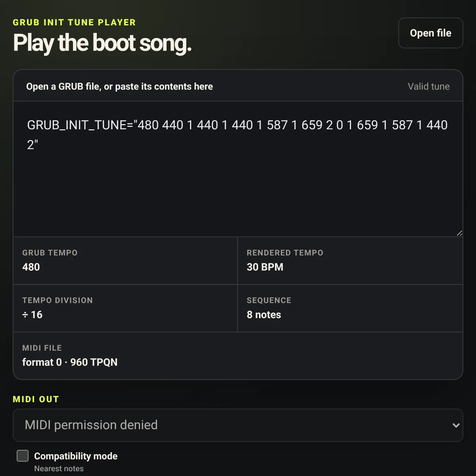Click the GRUB INIT TUNE PLAYER title
This screenshot has width=476, height=476.
tap(74, 23)
